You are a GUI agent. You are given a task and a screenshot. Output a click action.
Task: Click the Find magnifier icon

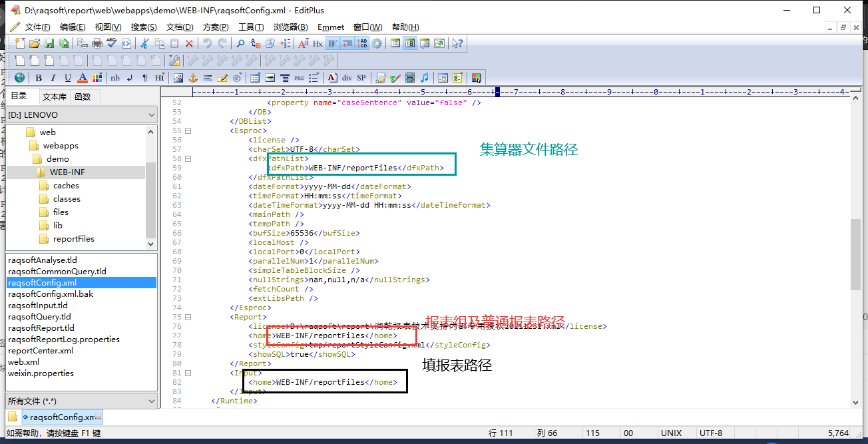pos(240,43)
